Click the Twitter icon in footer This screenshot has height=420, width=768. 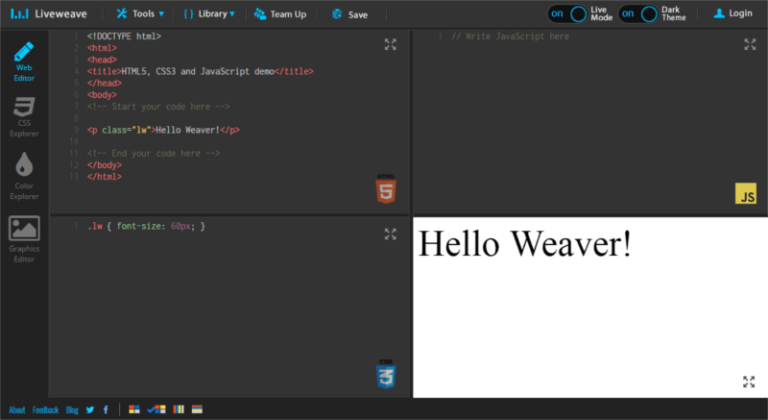pyautogui.click(x=90, y=409)
